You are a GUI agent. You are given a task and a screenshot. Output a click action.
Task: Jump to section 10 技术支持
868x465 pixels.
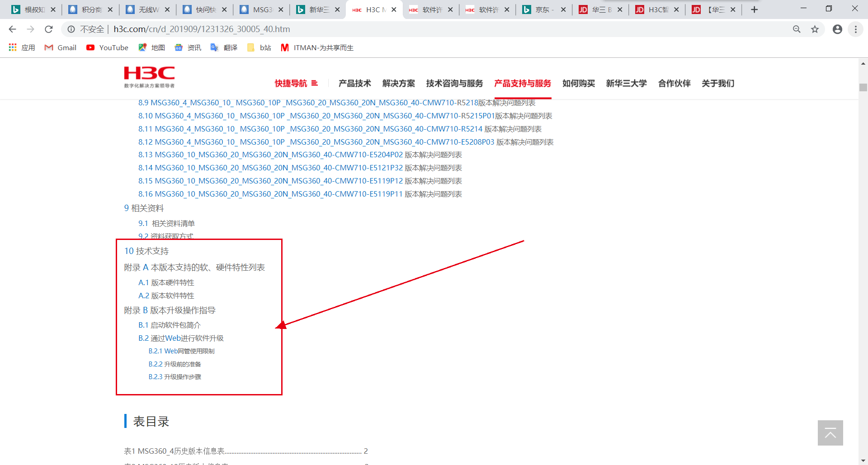146,251
